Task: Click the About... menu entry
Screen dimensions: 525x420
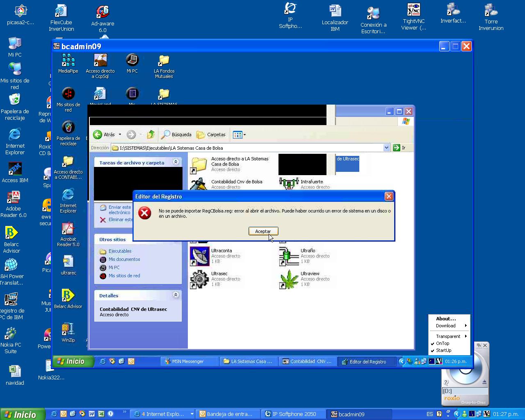Action: pos(446,319)
